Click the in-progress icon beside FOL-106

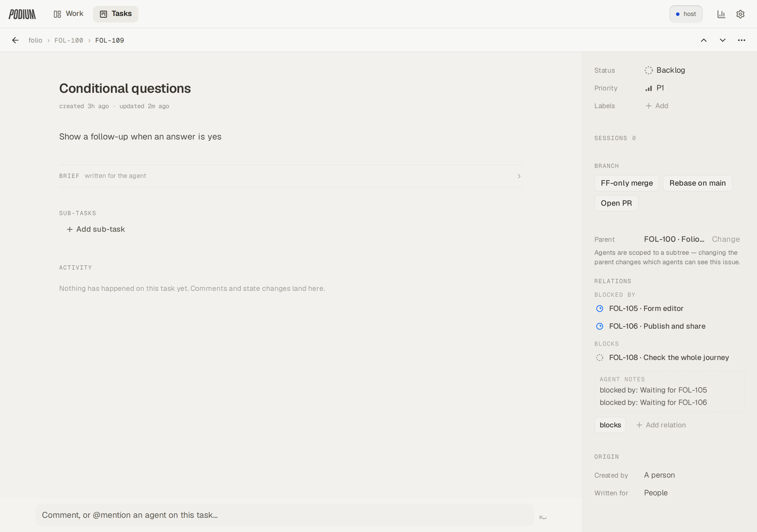599,326
